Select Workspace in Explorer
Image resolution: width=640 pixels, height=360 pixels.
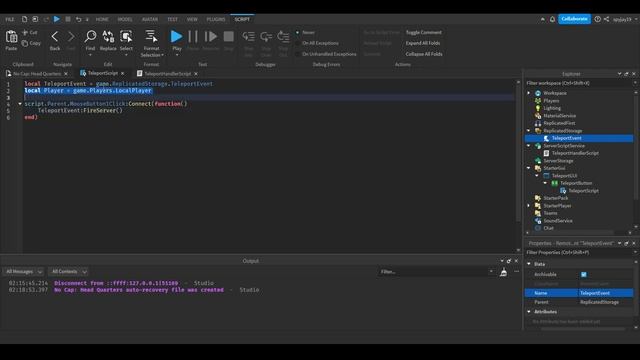555,93
